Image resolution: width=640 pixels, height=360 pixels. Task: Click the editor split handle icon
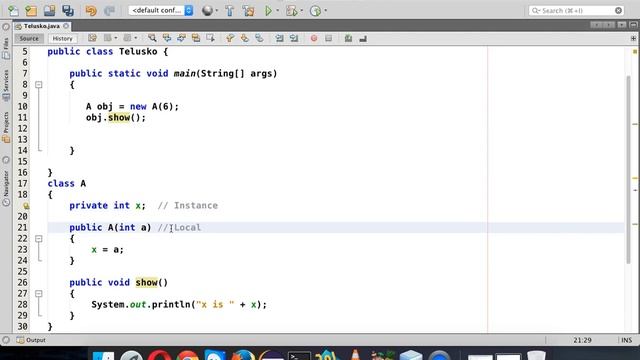pos(633,38)
